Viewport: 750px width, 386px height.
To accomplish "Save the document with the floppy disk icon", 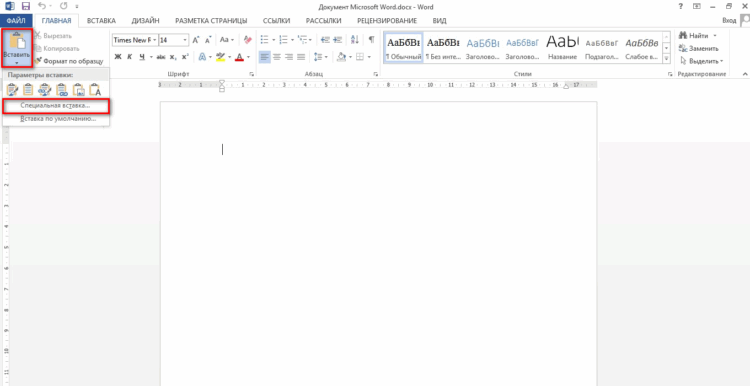I will (26, 7).
